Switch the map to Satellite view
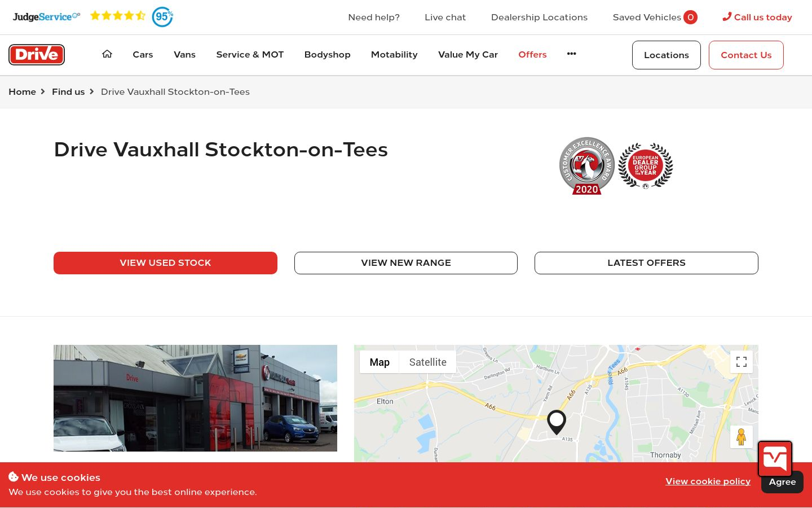812x508 pixels. [x=427, y=362]
